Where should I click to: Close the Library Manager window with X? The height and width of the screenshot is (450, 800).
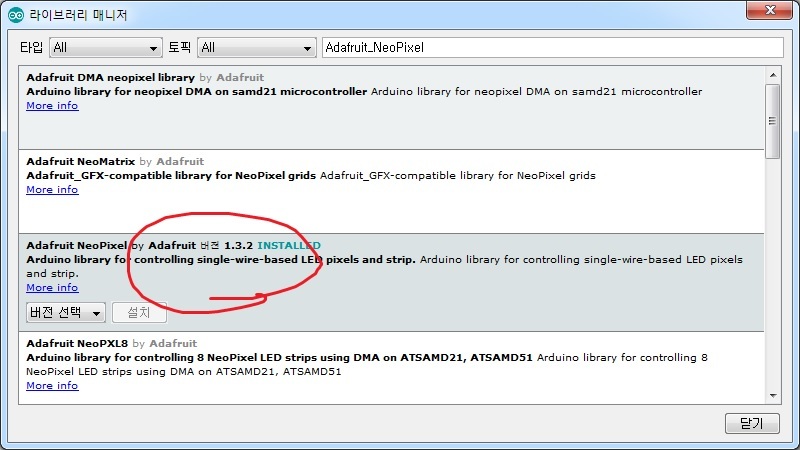click(769, 10)
